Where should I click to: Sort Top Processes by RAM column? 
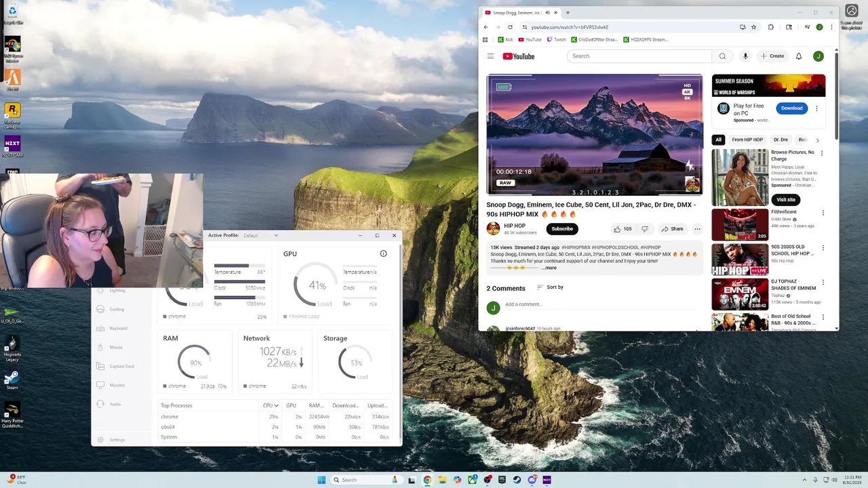(317, 405)
